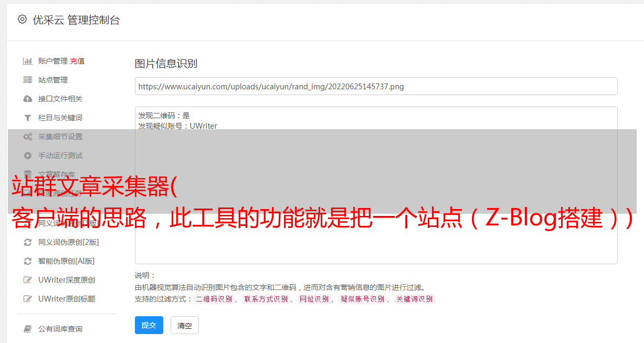Screen dimensions: 644x343
Task: Open 同义词伪原创[2版] in the sidebar
Action: point(69,242)
